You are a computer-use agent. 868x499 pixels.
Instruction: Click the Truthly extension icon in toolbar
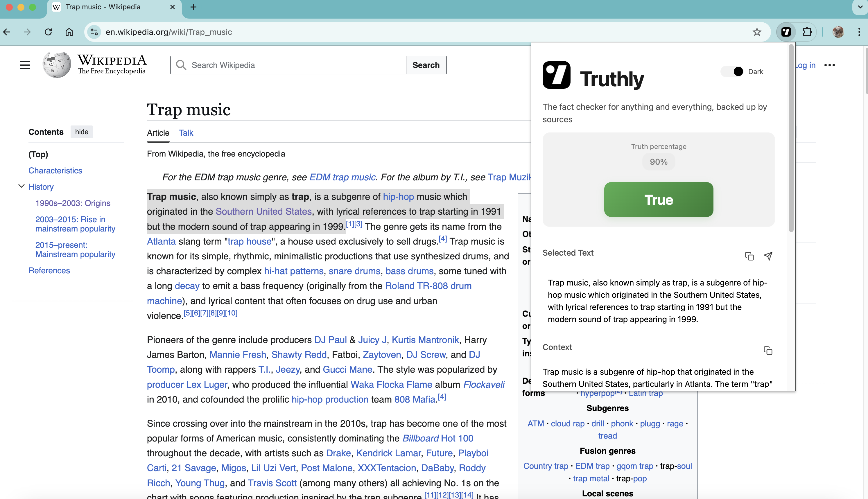[x=786, y=32]
